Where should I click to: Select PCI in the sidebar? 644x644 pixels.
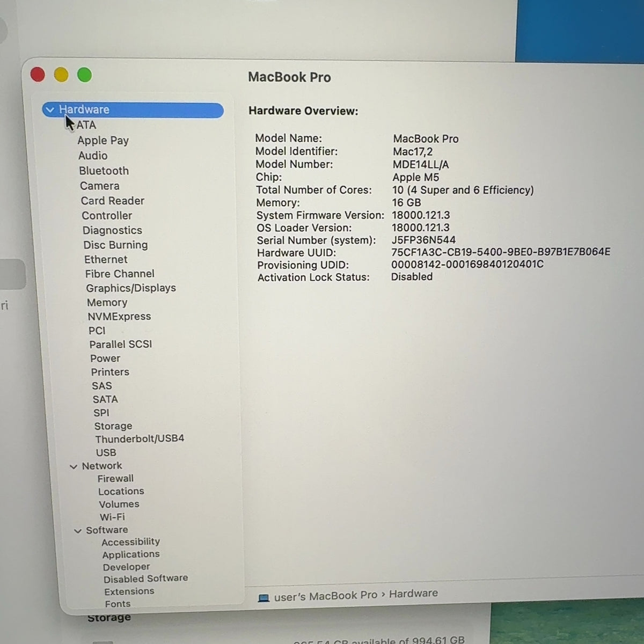[x=97, y=331]
